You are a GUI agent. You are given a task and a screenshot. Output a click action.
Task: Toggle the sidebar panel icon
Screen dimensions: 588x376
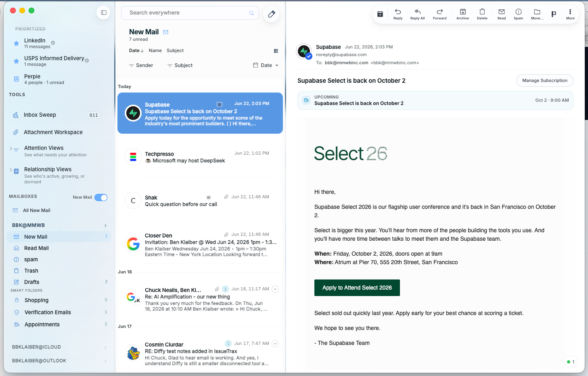tap(103, 13)
